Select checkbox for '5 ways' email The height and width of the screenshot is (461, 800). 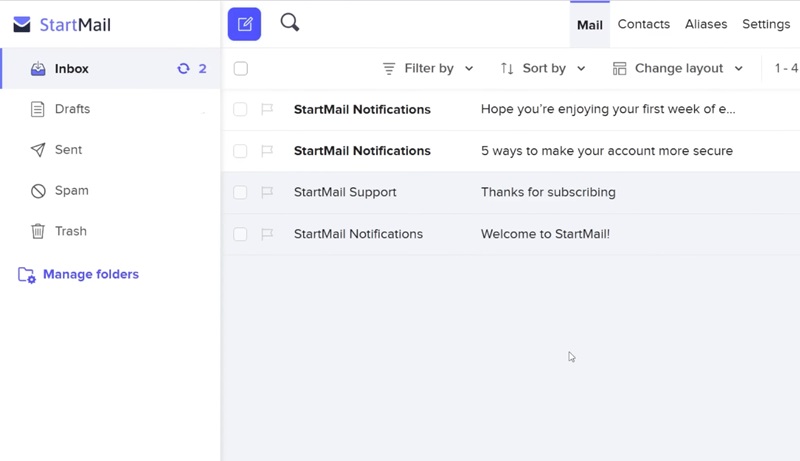click(x=240, y=151)
